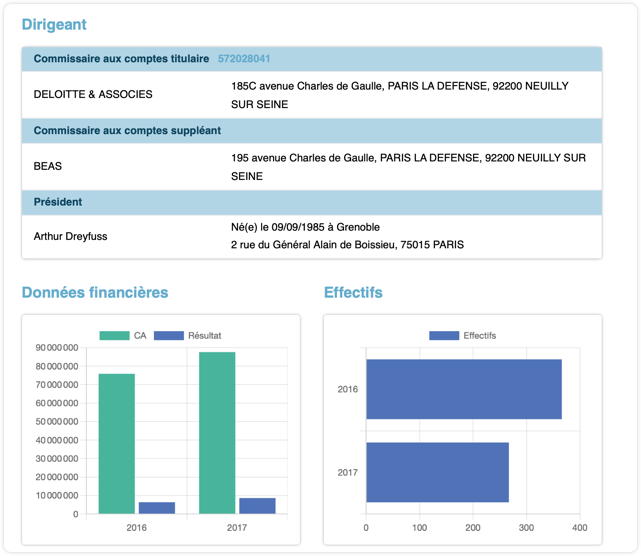Open the 572028041 identifier link
This screenshot has height=556, width=641.
click(x=244, y=59)
